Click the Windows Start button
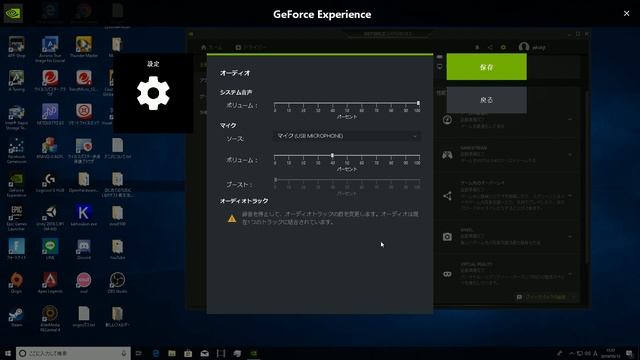 click(x=8, y=353)
